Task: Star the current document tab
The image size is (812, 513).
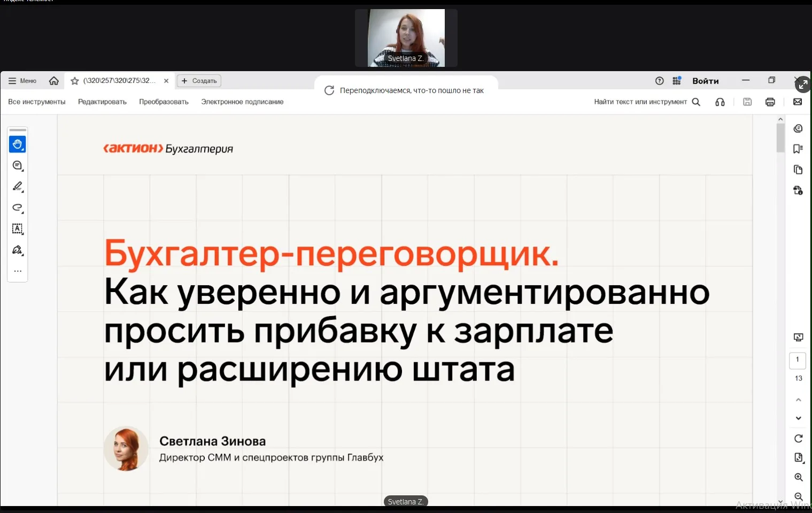Action: (x=75, y=81)
